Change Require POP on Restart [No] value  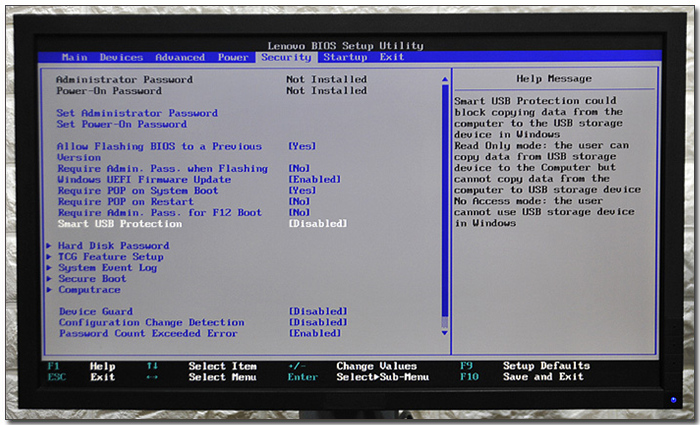299,201
